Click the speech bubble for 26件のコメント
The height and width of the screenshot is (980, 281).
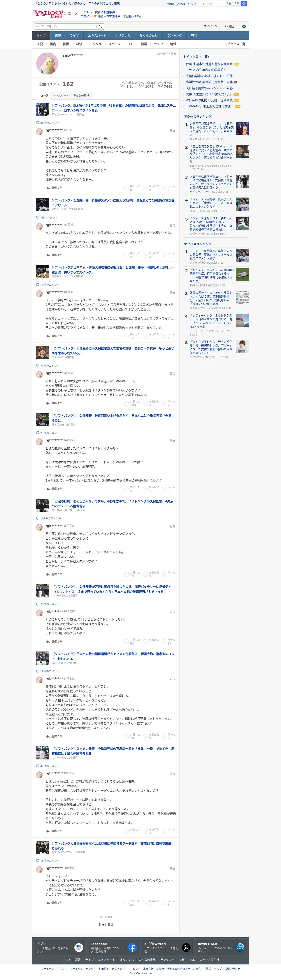tap(38, 122)
